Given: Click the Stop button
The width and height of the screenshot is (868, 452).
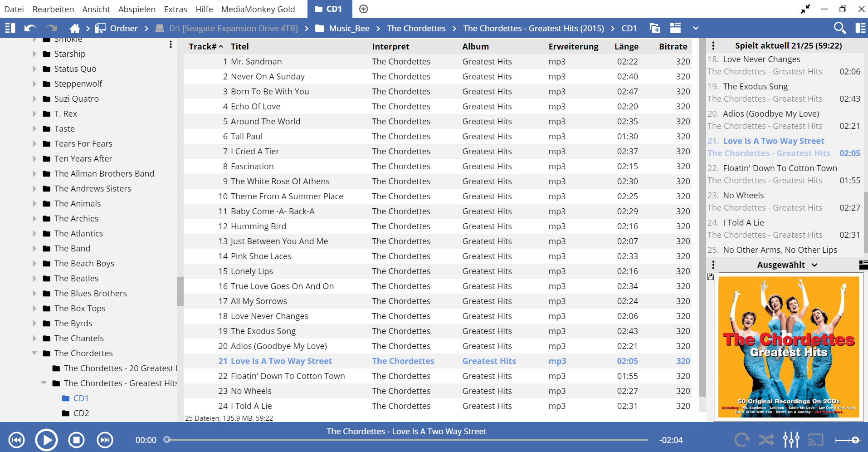Looking at the screenshot, I should click(77, 440).
